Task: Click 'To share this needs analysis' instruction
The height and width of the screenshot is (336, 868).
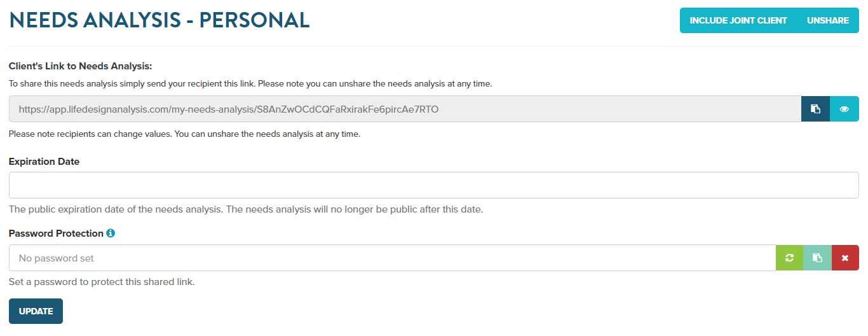Action: point(250,83)
